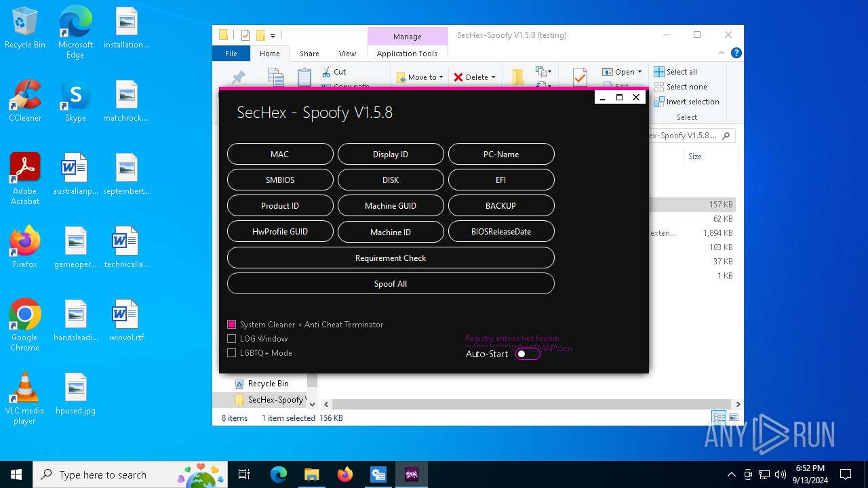Run the Requirement Check
Screen dimensions: 868x488
391,258
